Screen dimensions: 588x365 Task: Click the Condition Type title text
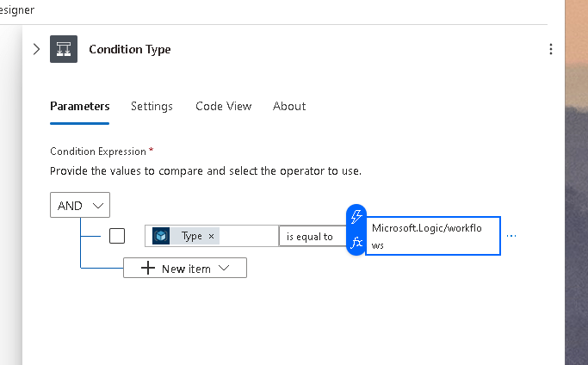130,49
